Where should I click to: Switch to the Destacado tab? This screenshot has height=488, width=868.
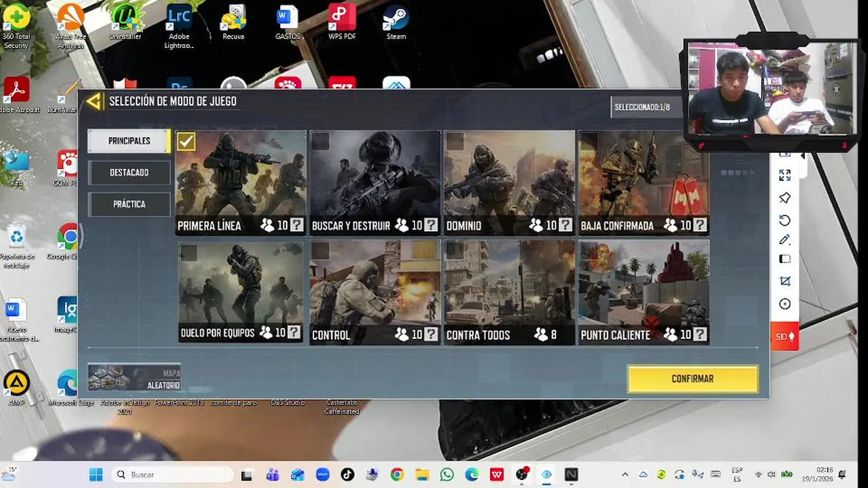129,173
